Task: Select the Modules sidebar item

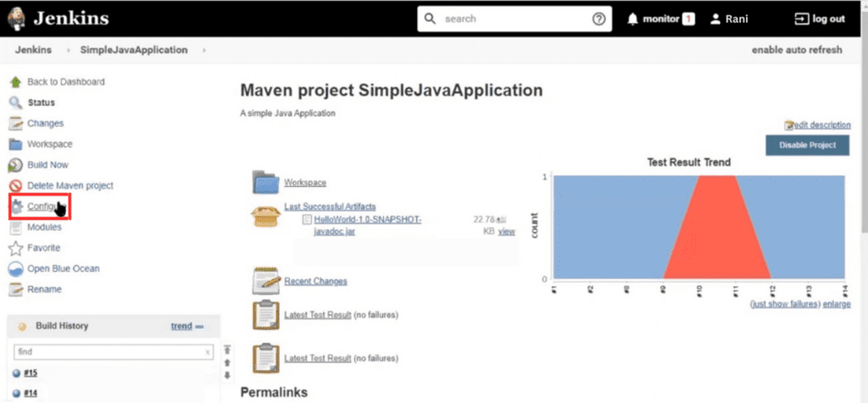Action: point(44,227)
